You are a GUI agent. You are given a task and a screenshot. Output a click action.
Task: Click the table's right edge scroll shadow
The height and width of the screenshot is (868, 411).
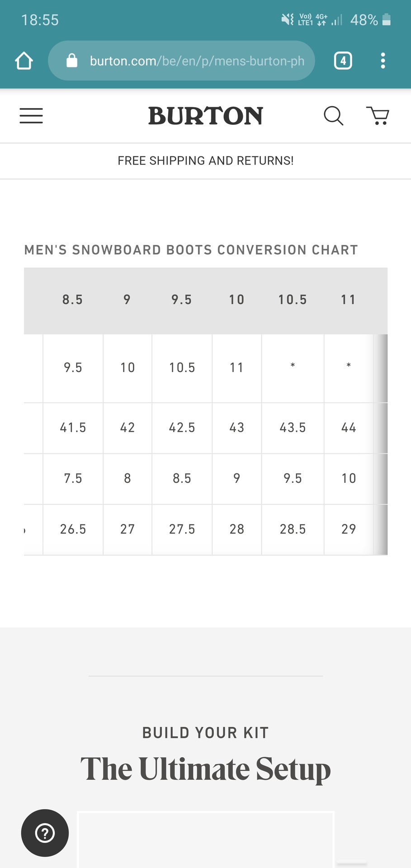pos(380,445)
